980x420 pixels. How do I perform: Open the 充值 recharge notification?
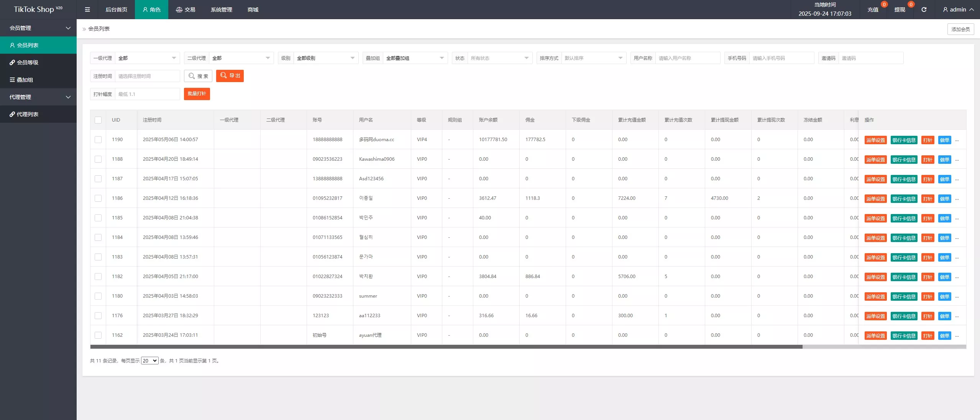(873, 10)
